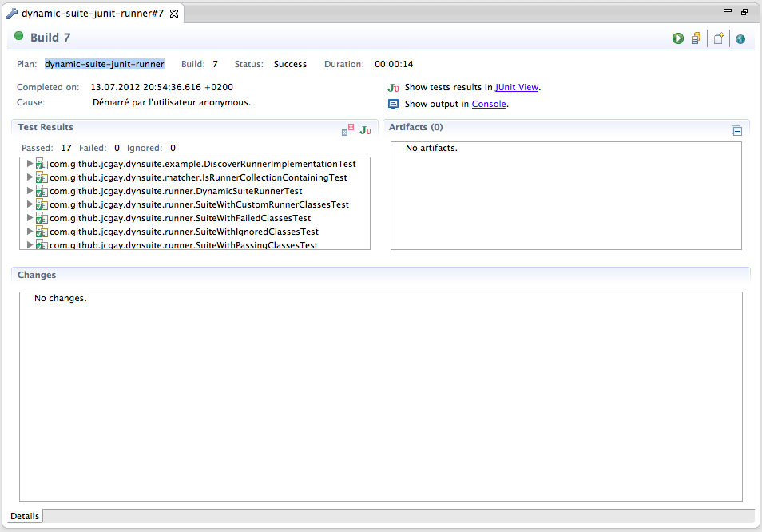The height and width of the screenshot is (532, 762).
Task: Expand the DiscoverRunnerImplementationTest tree node
Action: (x=30, y=163)
